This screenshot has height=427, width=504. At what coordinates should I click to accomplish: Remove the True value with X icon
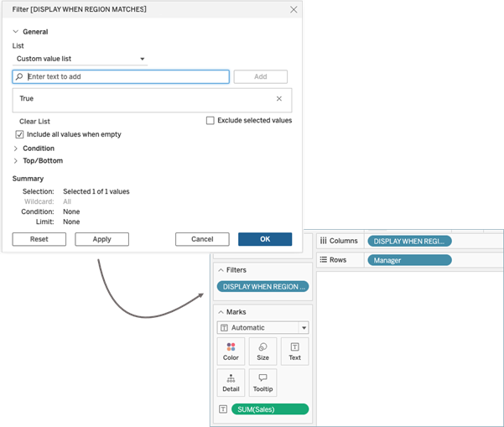tap(279, 98)
